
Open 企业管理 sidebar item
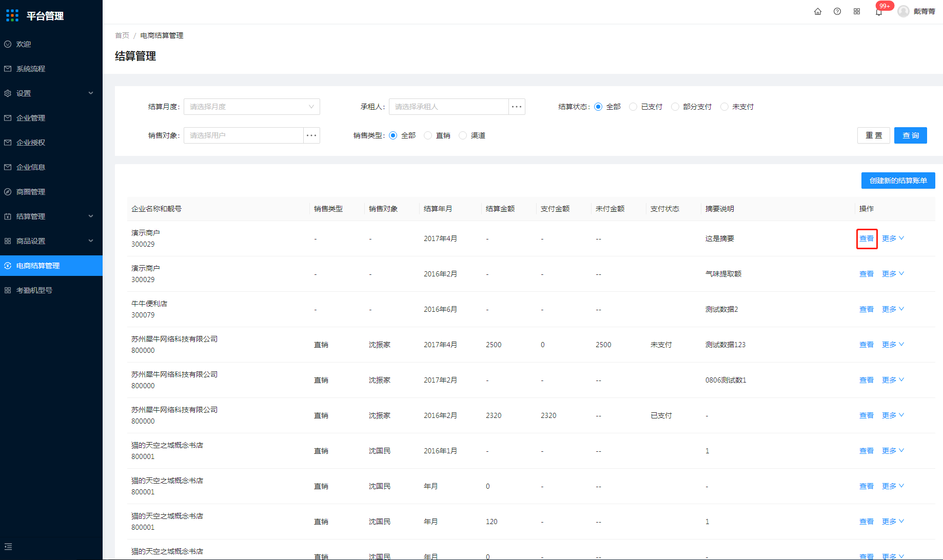pyautogui.click(x=51, y=118)
